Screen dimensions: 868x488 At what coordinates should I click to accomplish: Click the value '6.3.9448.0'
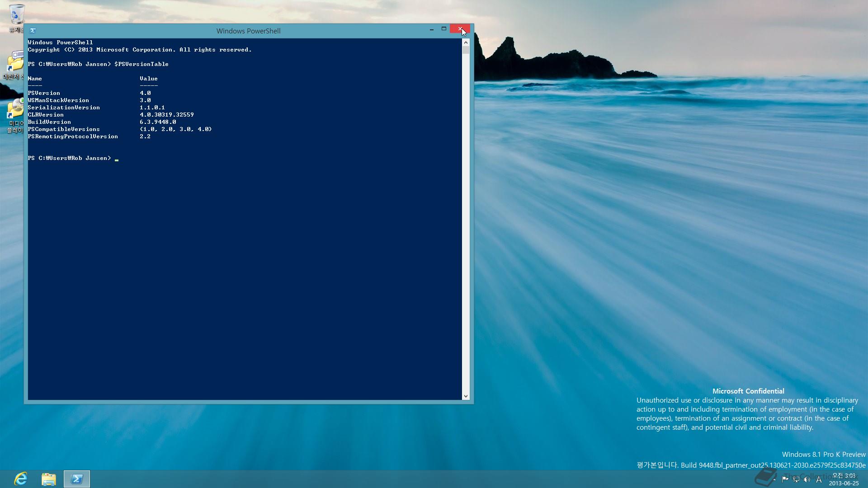coord(158,122)
